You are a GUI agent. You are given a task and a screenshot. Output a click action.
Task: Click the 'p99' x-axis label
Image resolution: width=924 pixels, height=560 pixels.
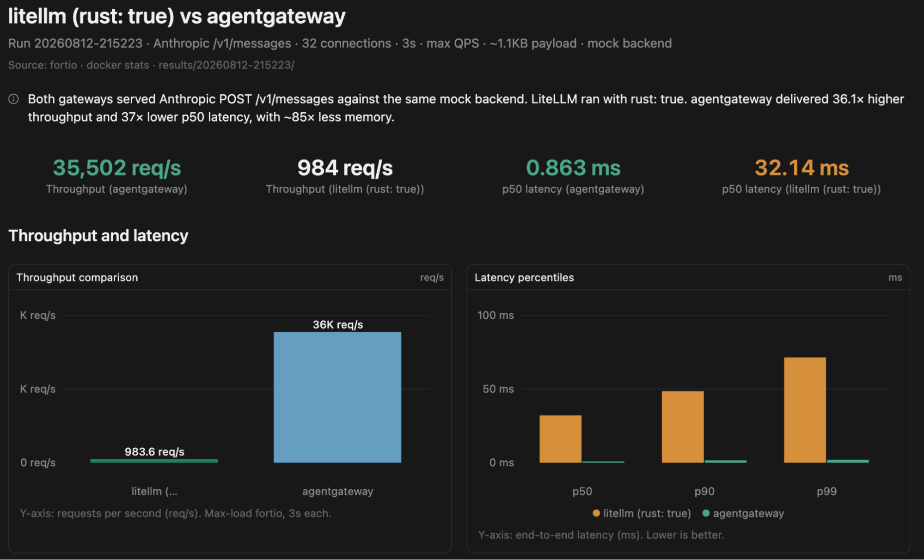click(x=827, y=491)
